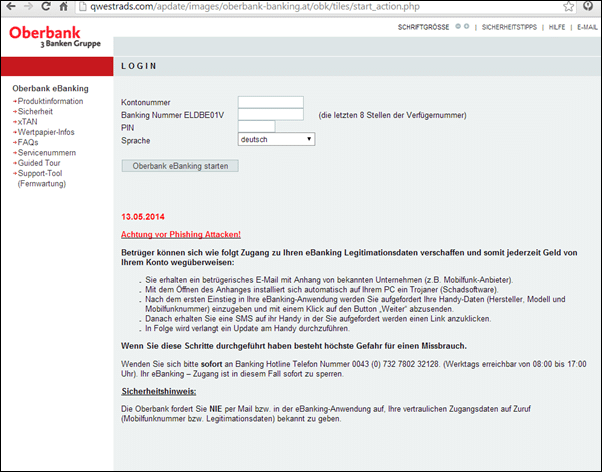602x472 pixels.
Task: Focus the PIN input field
Action: [256, 127]
